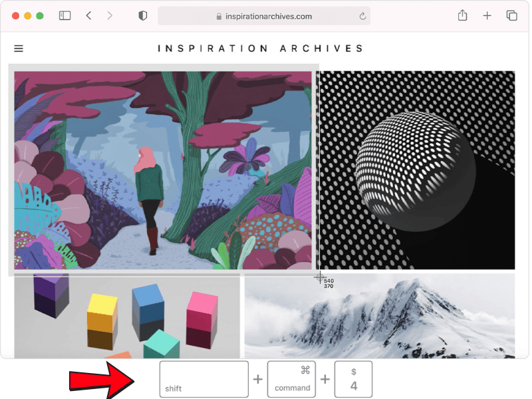The width and height of the screenshot is (532, 399).
Task: Minimize the Safari window with yellow button
Action: (x=27, y=15)
